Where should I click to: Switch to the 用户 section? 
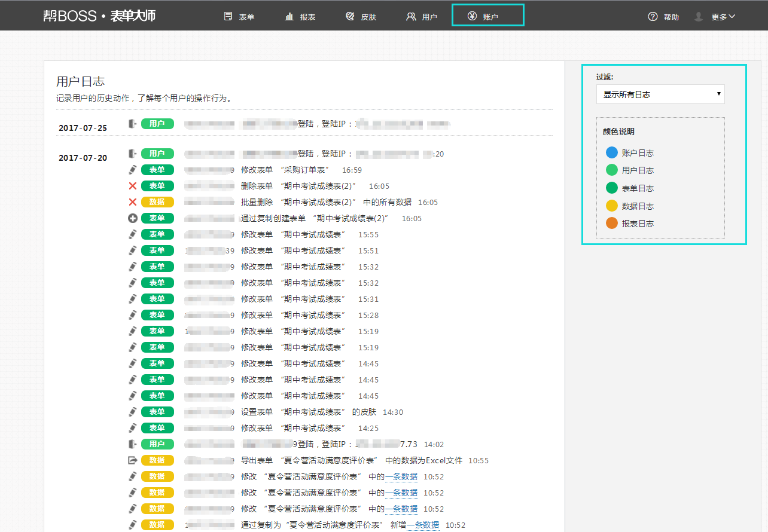(422, 17)
